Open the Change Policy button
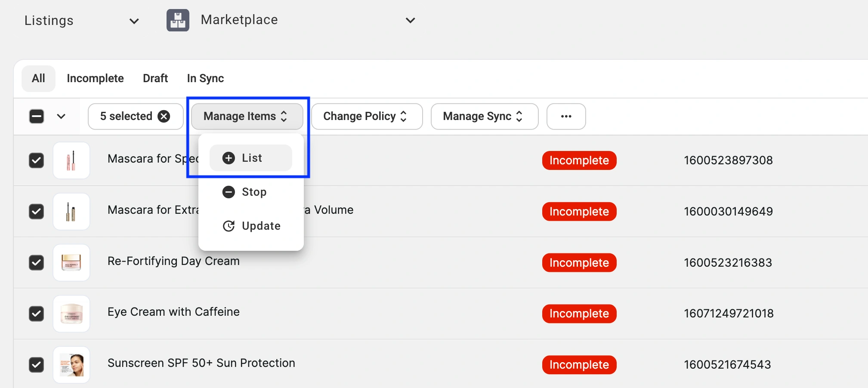868x388 pixels. [x=366, y=116]
